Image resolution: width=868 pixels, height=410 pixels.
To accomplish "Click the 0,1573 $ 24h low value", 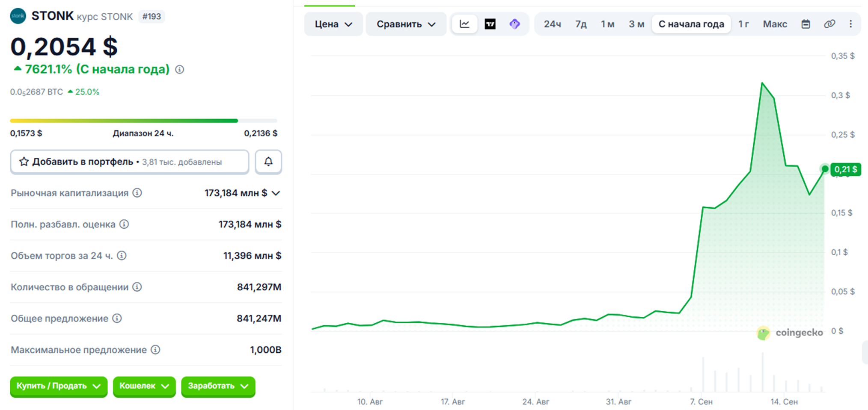I will pos(26,133).
